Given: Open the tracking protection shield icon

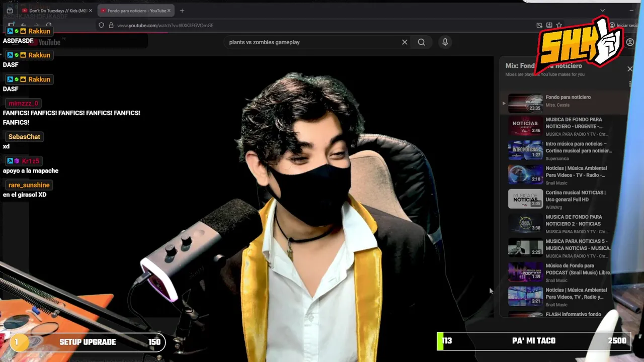Looking at the screenshot, I should [101, 25].
